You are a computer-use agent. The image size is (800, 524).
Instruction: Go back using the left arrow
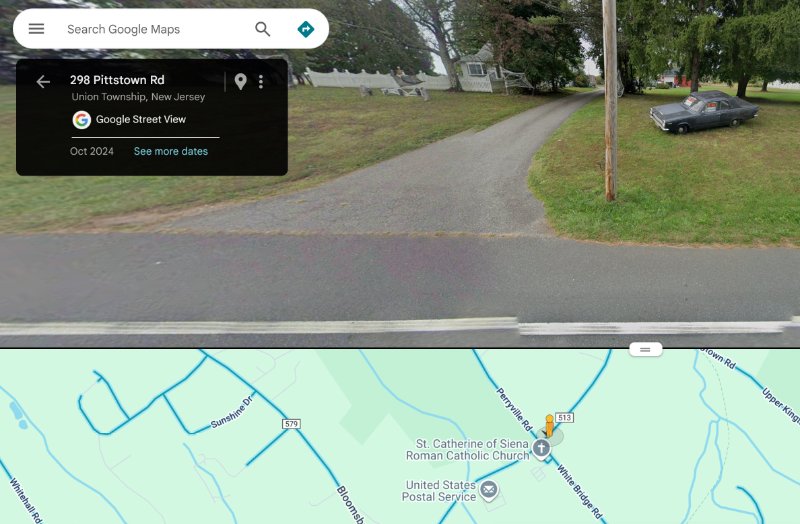pyautogui.click(x=43, y=82)
